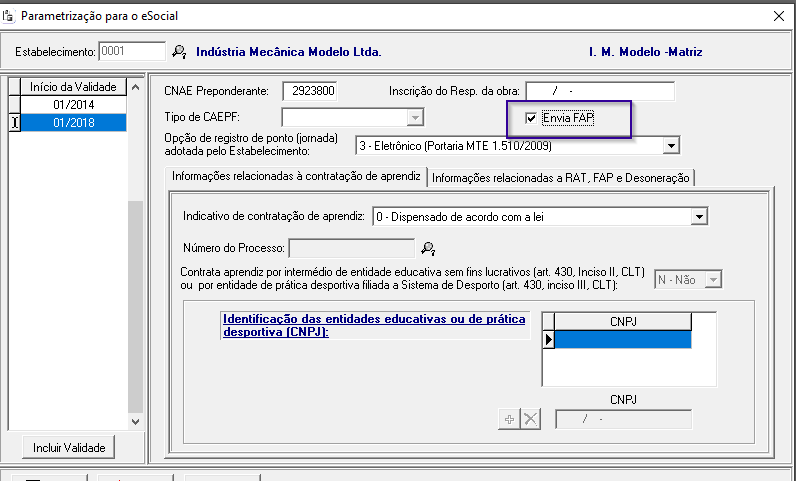Click the CNAE Preponderante field
This screenshot has height=481, width=796.
310,91
